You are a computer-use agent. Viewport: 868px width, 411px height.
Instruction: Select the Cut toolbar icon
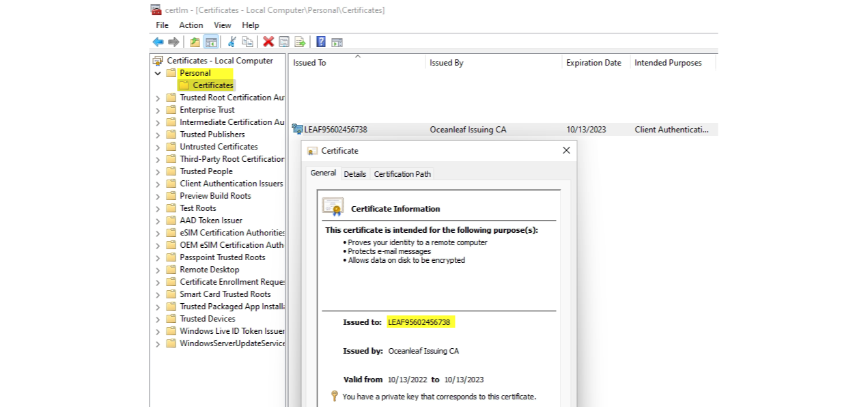(x=230, y=42)
